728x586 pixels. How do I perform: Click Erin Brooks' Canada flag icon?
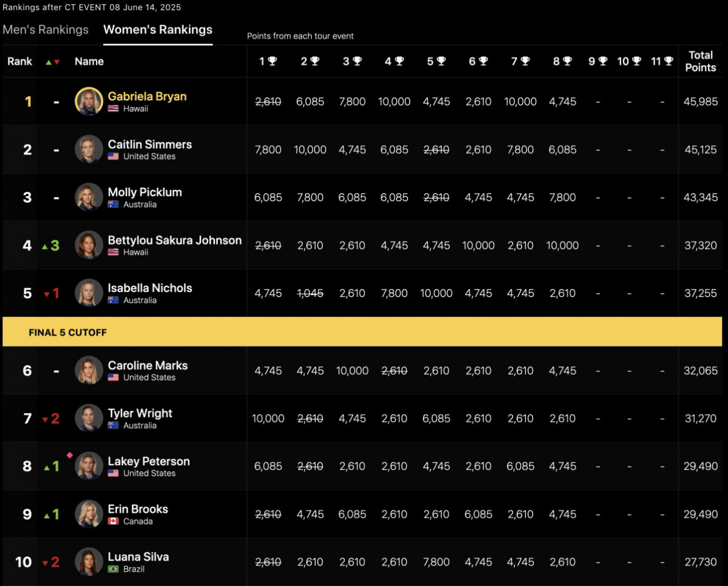tap(113, 521)
